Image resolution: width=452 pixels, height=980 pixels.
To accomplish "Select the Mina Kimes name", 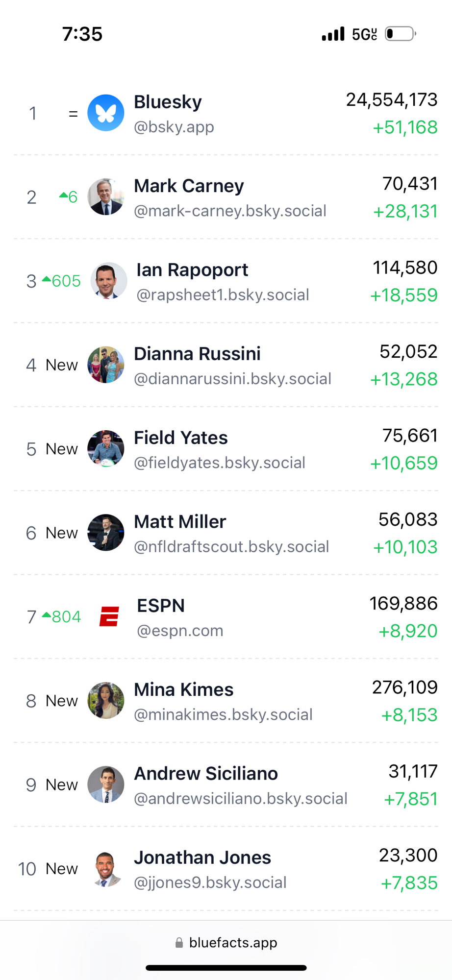I will (184, 689).
